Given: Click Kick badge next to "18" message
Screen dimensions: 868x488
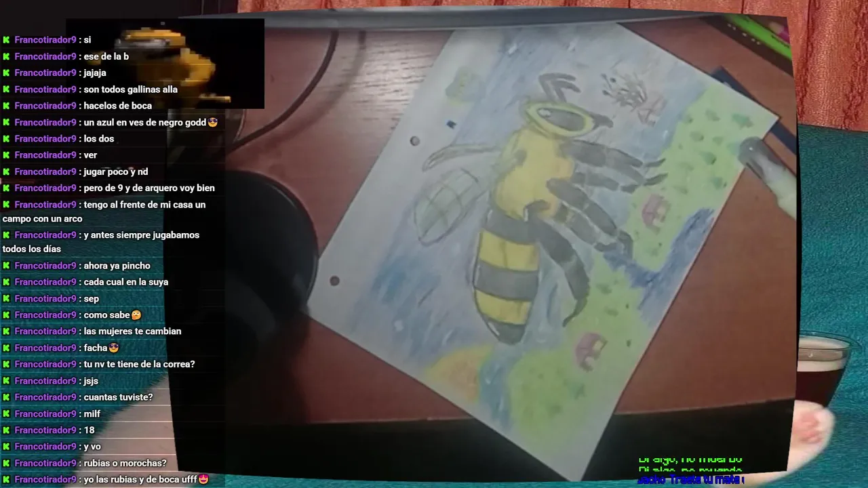Looking at the screenshot, I should pos(6,430).
